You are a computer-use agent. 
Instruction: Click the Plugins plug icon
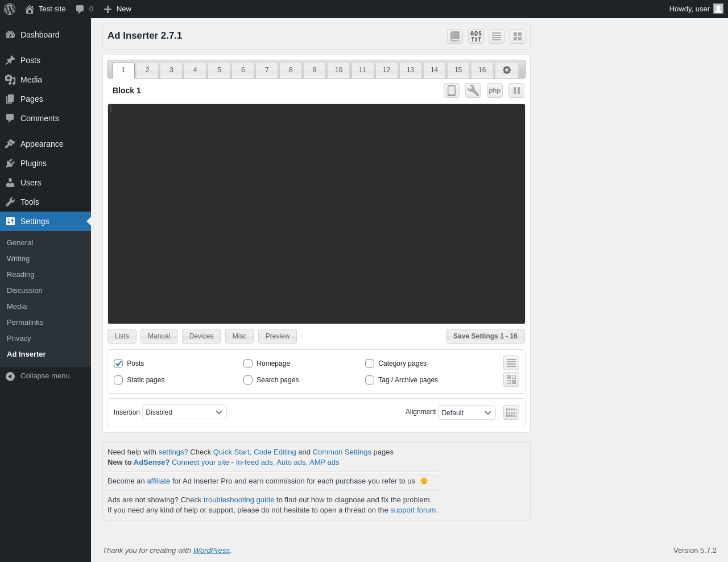point(10,163)
